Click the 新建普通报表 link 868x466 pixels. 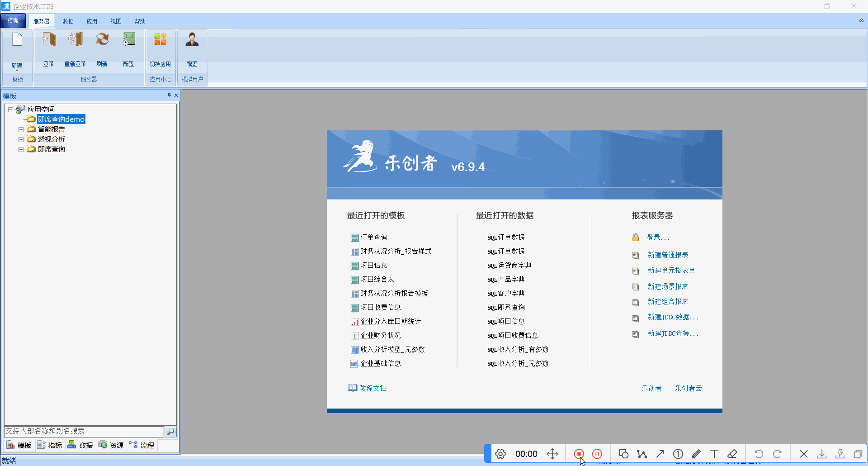click(668, 255)
